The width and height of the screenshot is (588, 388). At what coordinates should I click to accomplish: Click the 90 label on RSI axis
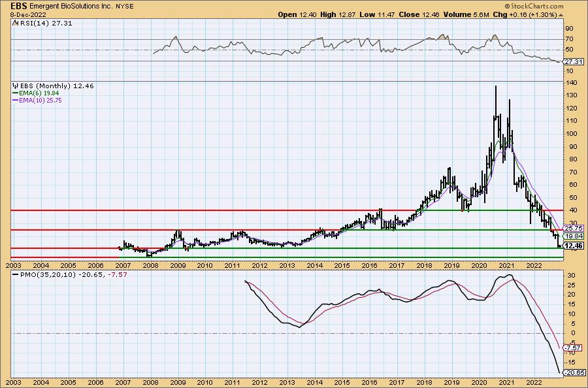coord(569,29)
